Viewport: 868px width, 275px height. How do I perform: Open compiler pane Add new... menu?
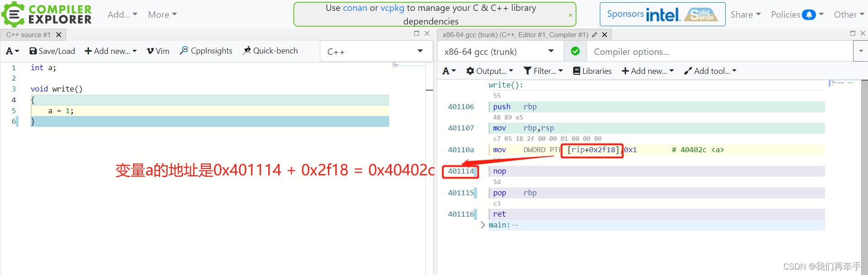pyautogui.click(x=648, y=71)
